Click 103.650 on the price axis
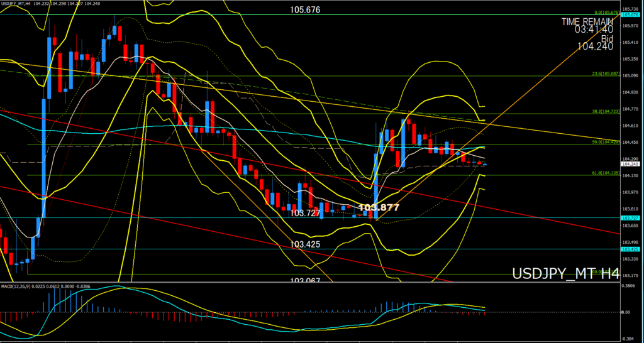The height and width of the screenshot is (343, 644). 630,226
